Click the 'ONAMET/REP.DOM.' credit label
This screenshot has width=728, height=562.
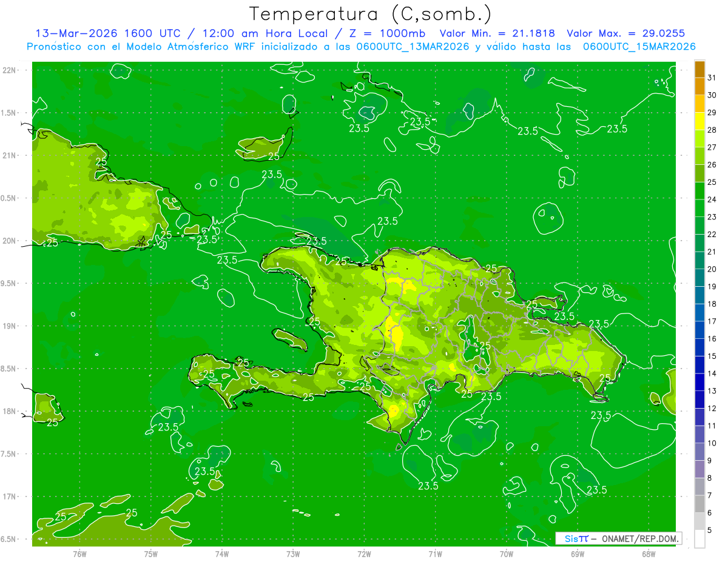tap(639, 538)
